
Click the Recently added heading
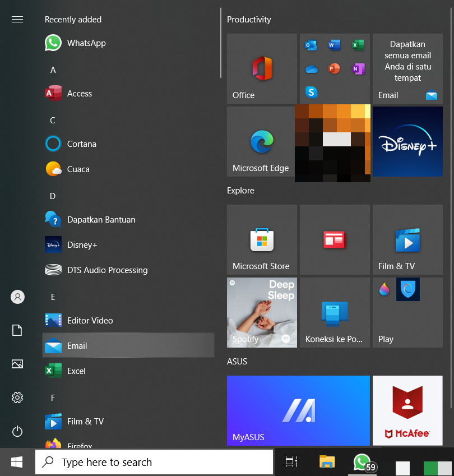point(73,20)
